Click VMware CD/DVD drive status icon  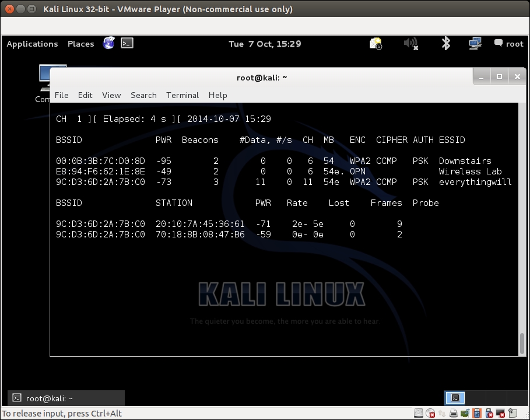430,413
